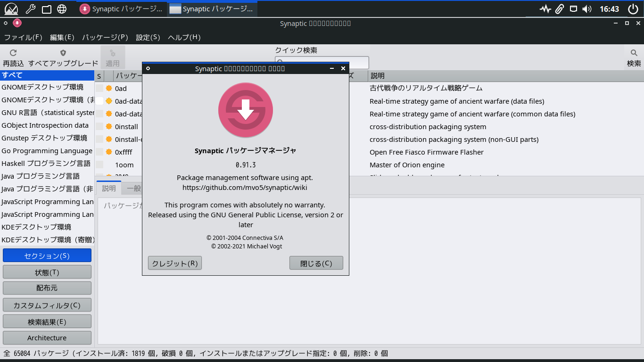Image resolution: width=644 pixels, height=362 pixels.
Task: Click the network connection tray icon
Action: tap(573, 8)
